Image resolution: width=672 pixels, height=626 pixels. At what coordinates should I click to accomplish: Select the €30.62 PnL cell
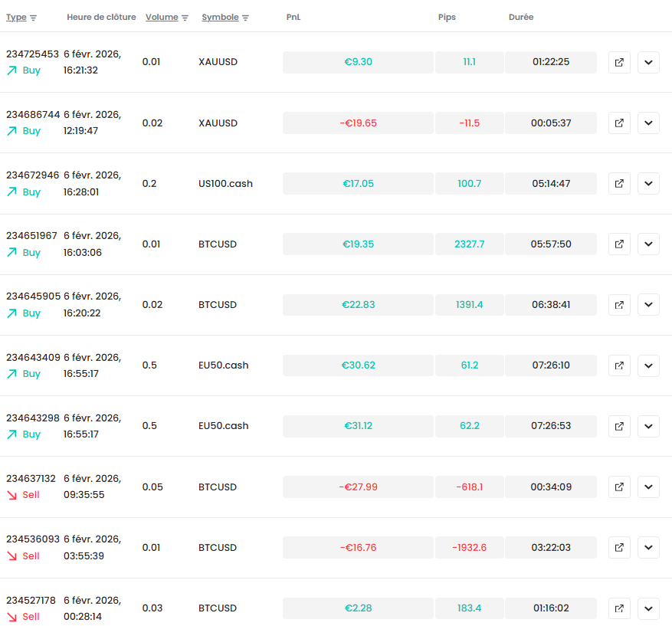pyautogui.click(x=358, y=365)
